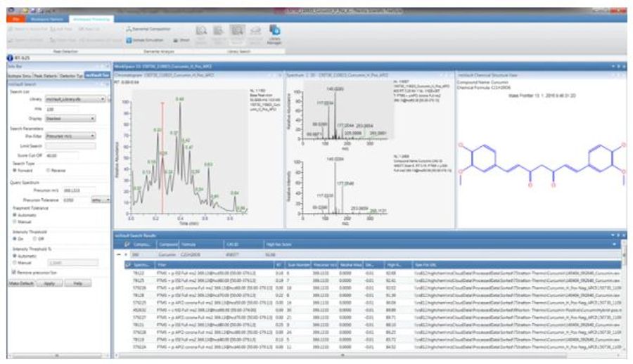Click the checkmark icon in the Spectrum header row
This screenshot has width=633, height=364.
129,265
